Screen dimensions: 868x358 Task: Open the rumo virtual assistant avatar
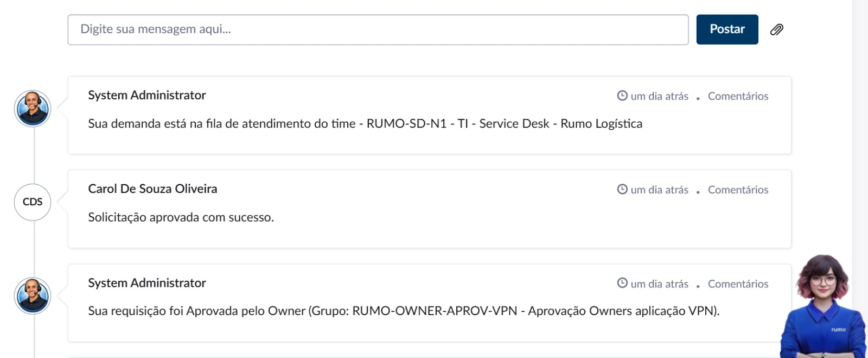coord(824,307)
